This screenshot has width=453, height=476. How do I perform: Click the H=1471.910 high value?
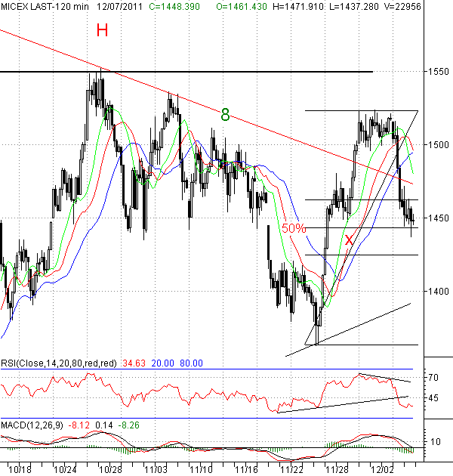coord(298,6)
